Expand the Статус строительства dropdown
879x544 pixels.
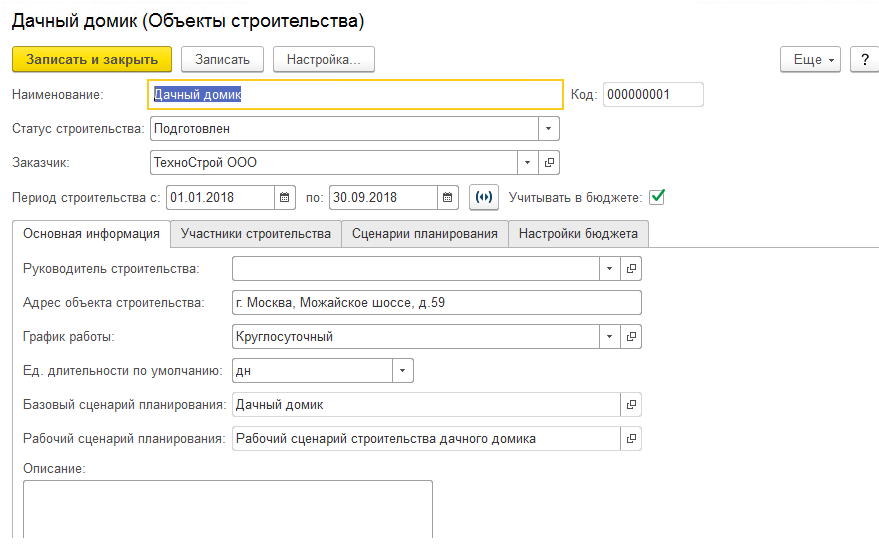[548, 128]
